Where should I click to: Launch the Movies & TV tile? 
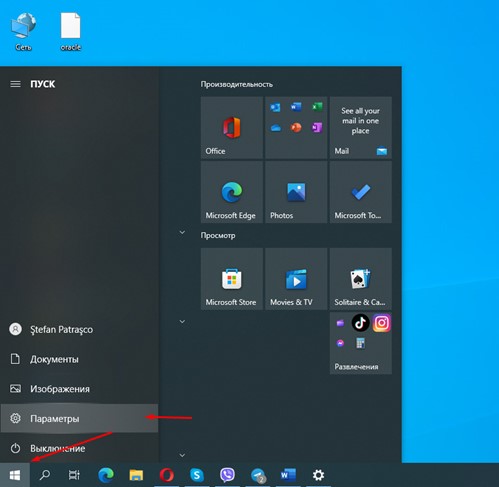tap(296, 279)
